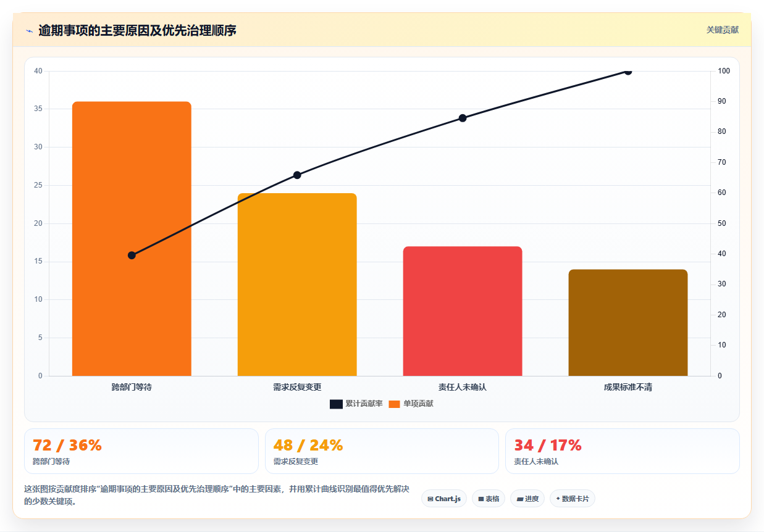Click the 数据卡片 sparkle icon
Image resolution: width=764 pixels, height=532 pixels.
(x=558, y=498)
